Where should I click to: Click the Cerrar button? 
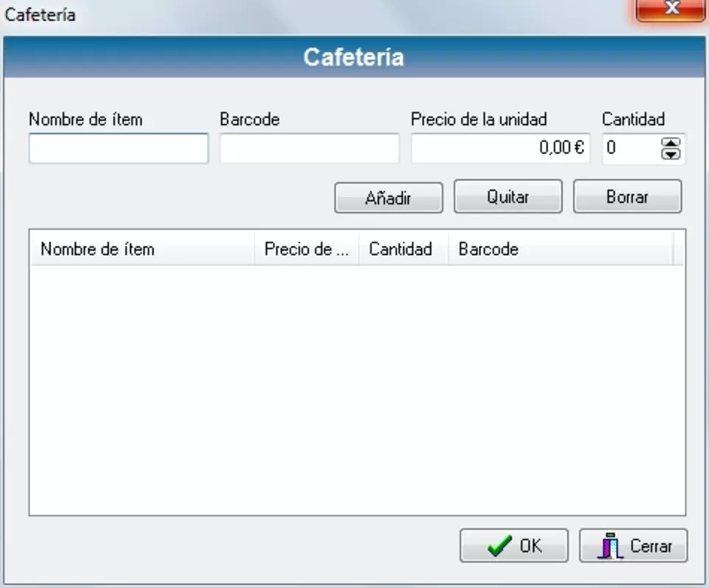[633, 545]
